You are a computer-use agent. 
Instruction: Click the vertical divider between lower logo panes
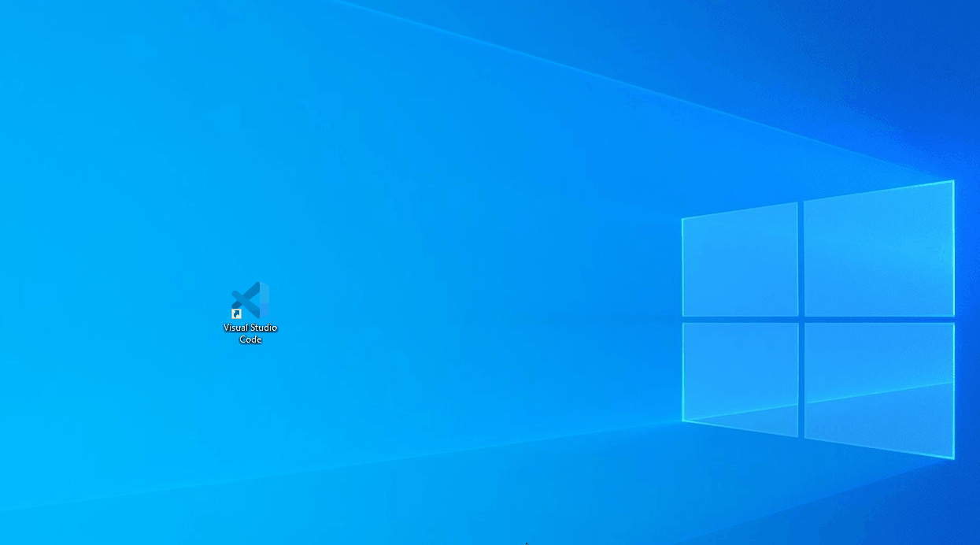click(x=801, y=378)
